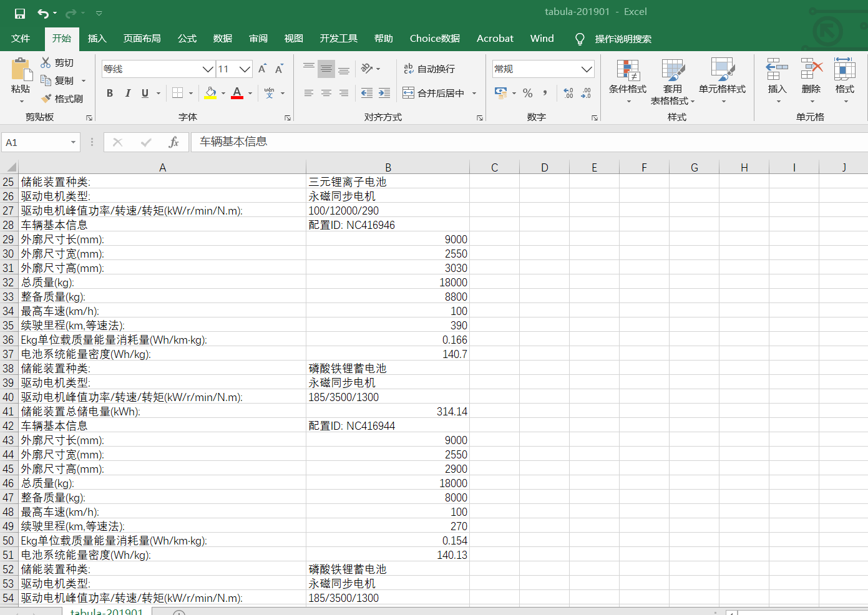Decrease indent in cell
The width and height of the screenshot is (868, 615).
[367, 93]
